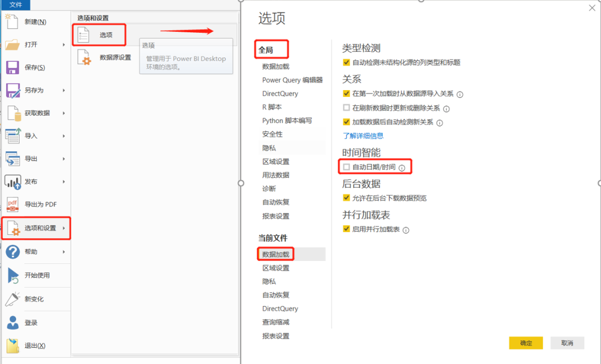Open the 了解详细信息 link
The image size is (601, 364).
click(x=363, y=136)
